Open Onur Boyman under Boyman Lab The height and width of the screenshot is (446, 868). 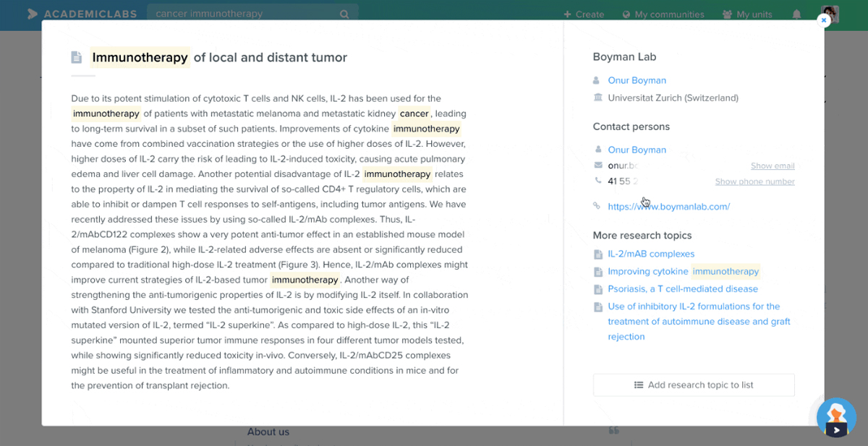(637, 80)
